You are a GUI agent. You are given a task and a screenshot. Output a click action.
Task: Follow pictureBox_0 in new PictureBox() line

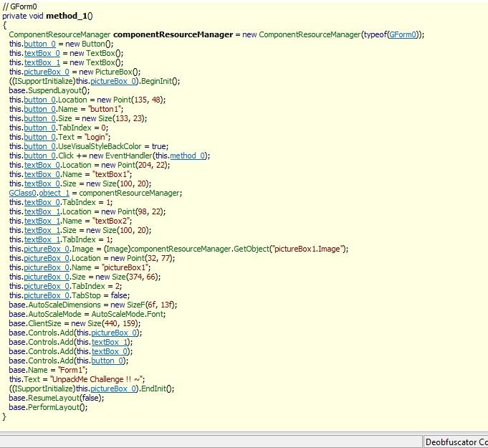[47, 72]
